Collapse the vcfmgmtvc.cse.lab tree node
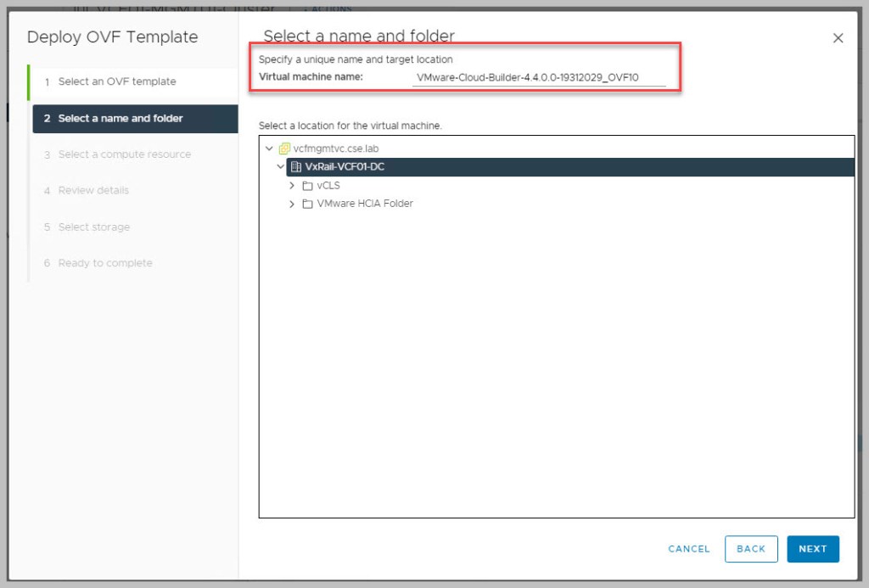The image size is (869, 588). 269,148
